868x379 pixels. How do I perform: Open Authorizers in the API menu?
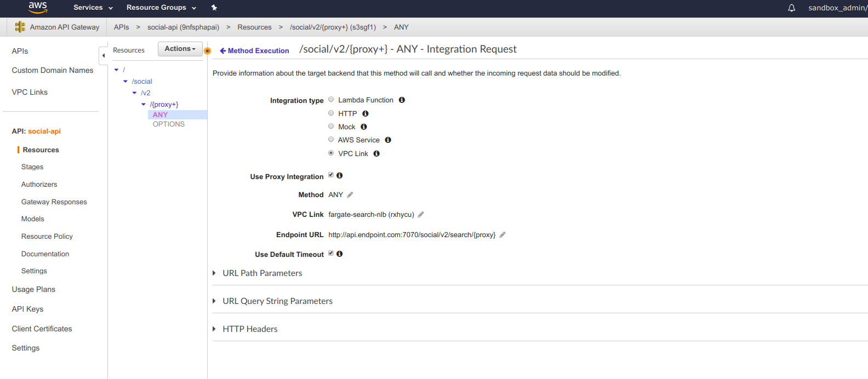[x=39, y=185]
